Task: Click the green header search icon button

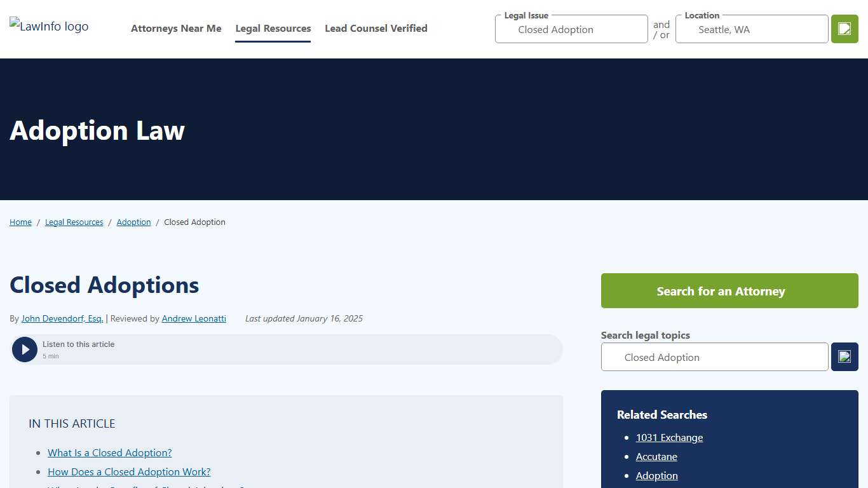Action: (844, 29)
